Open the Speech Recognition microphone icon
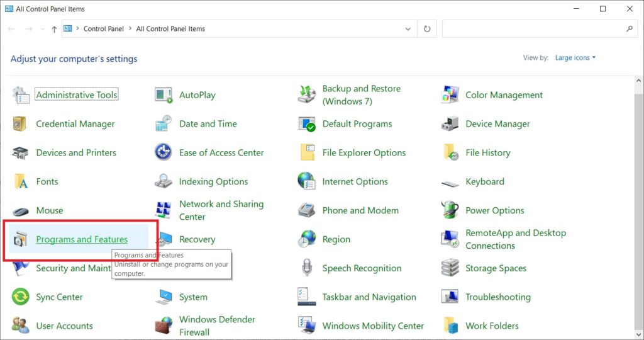The width and height of the screenshot is (644, 340). click(307, 268)
